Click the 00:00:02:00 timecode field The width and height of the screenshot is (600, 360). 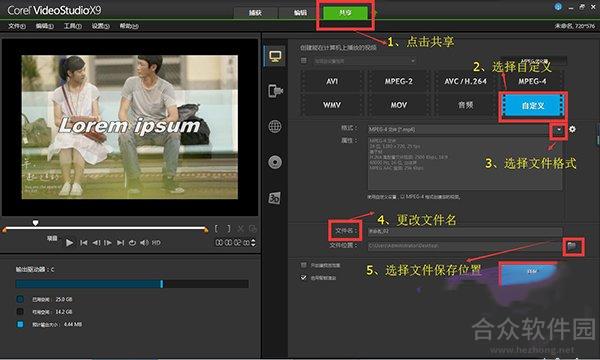click(233, 243)
